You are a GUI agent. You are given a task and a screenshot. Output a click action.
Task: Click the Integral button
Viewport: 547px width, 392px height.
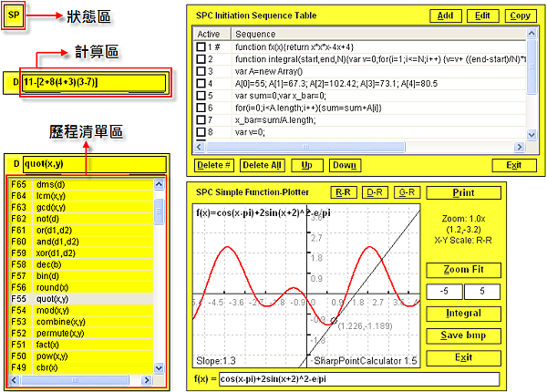click(464, 314)
